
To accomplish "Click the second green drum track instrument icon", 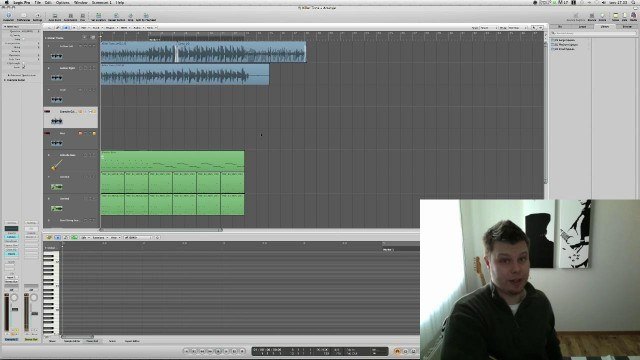I will pos(56,208).
